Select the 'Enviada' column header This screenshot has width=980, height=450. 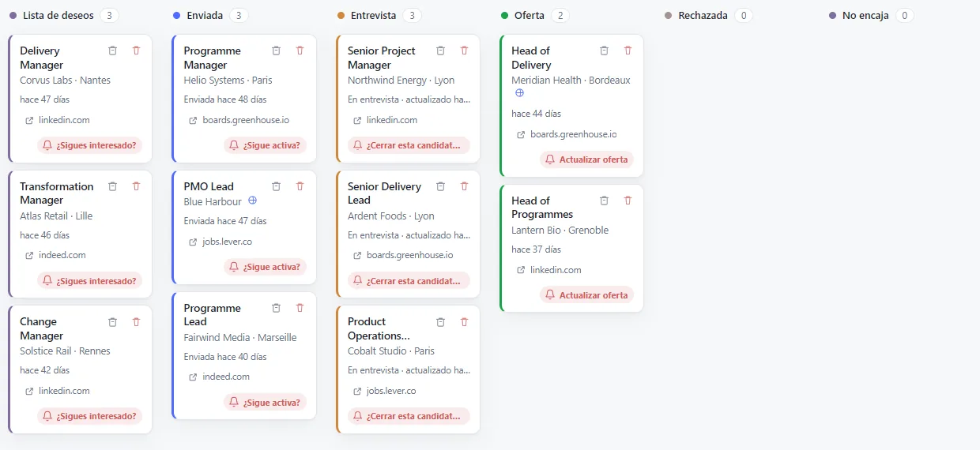pos(205,16)
